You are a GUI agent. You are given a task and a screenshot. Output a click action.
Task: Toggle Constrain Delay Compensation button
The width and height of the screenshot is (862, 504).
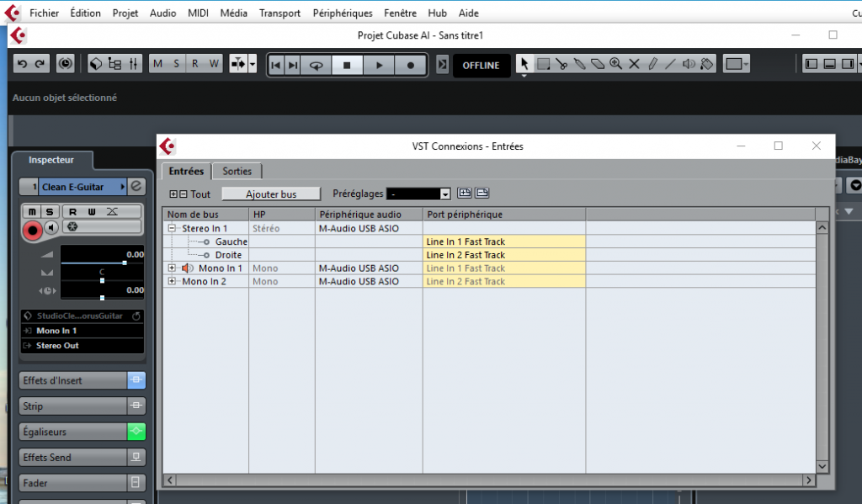coord(66,64)
